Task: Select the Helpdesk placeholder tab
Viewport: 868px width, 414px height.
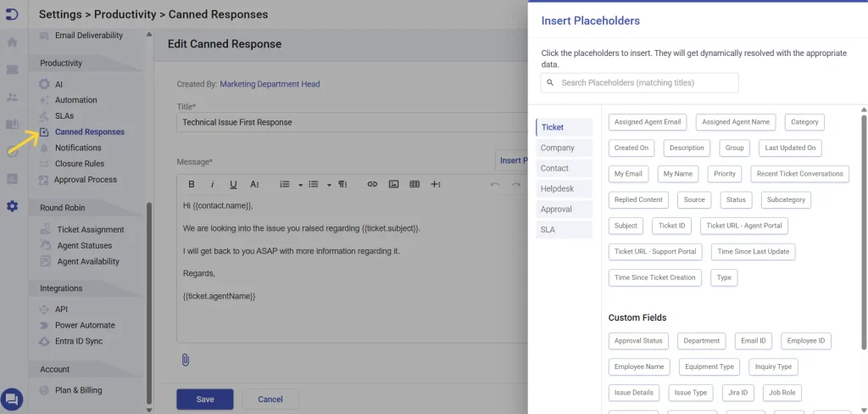Action: [564, 189]
